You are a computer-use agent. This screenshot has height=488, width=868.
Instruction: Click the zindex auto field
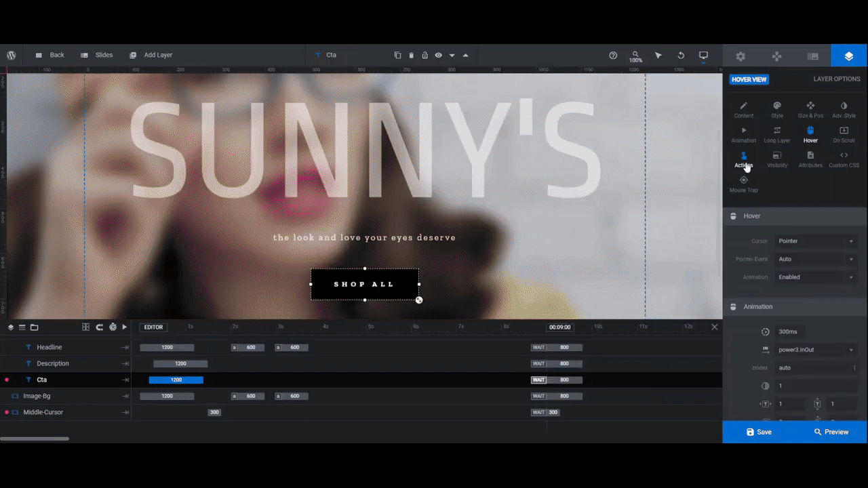tap(816, 367)
